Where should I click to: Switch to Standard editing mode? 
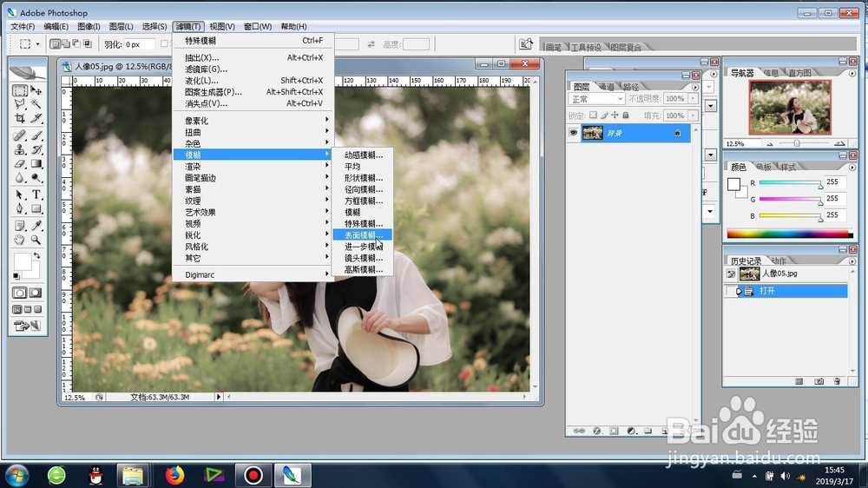point(20,293)
